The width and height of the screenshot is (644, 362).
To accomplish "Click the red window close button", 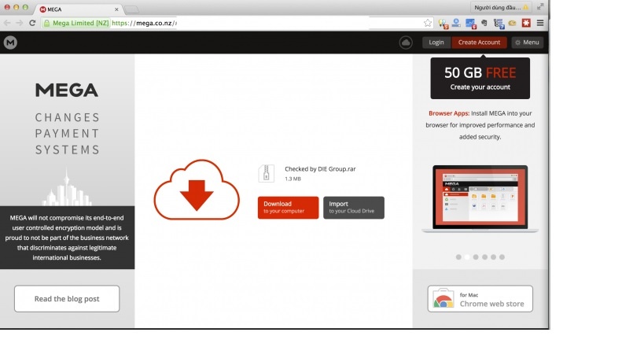I will (7, 7).
